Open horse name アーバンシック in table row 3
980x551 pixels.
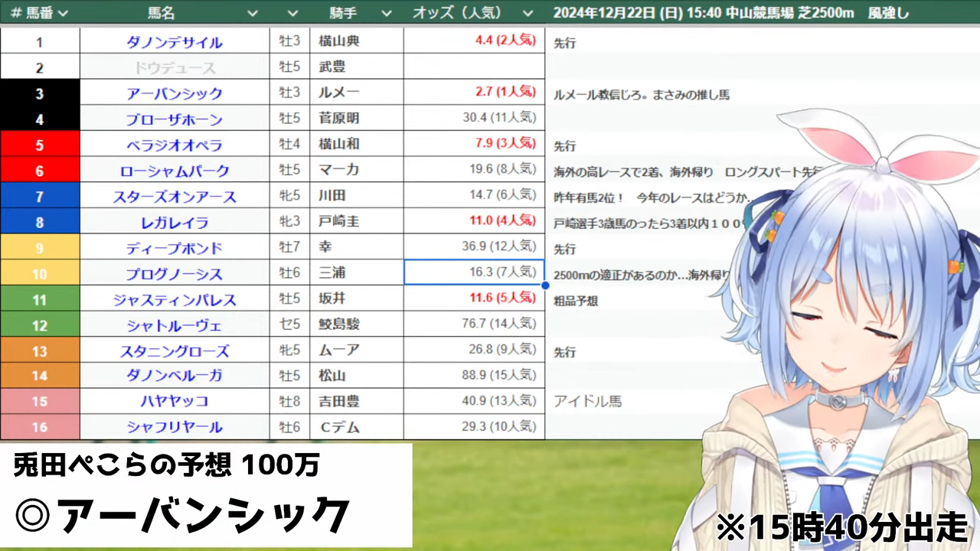point(175,93)
